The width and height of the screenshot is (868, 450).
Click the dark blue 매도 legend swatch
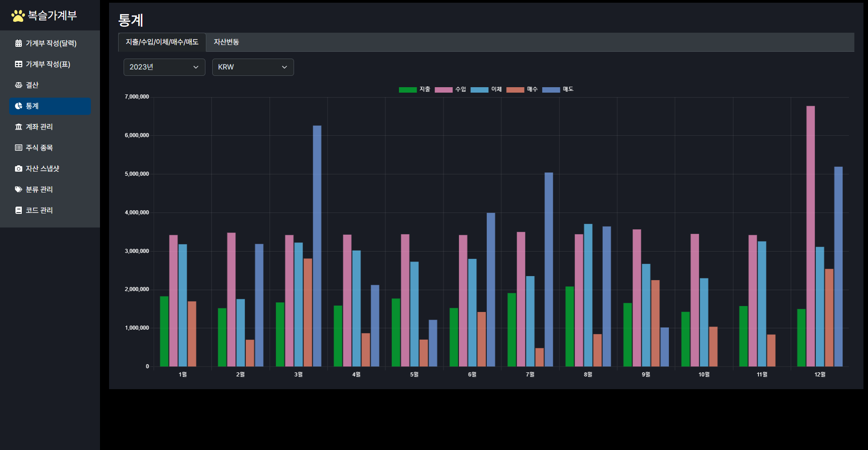551,89
